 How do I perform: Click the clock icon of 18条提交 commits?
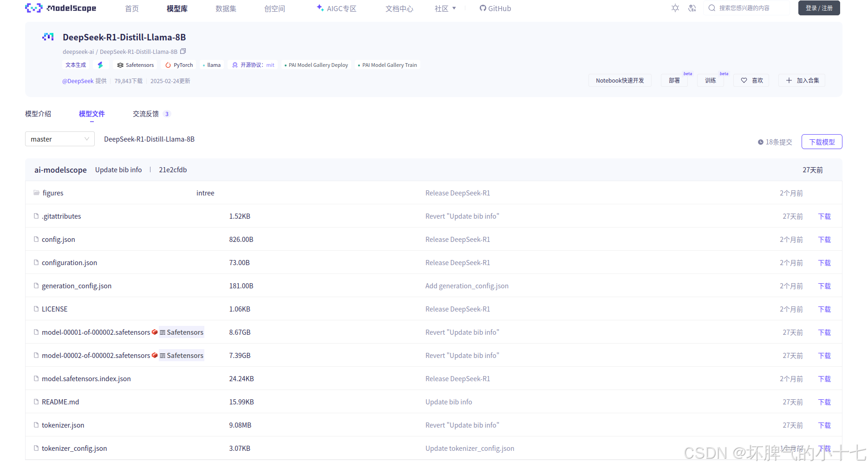761,142
